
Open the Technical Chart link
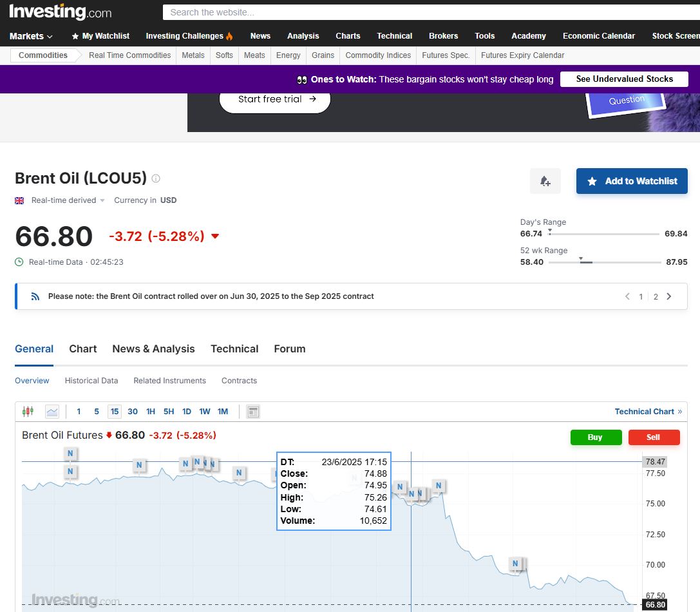tap(648, 412)
